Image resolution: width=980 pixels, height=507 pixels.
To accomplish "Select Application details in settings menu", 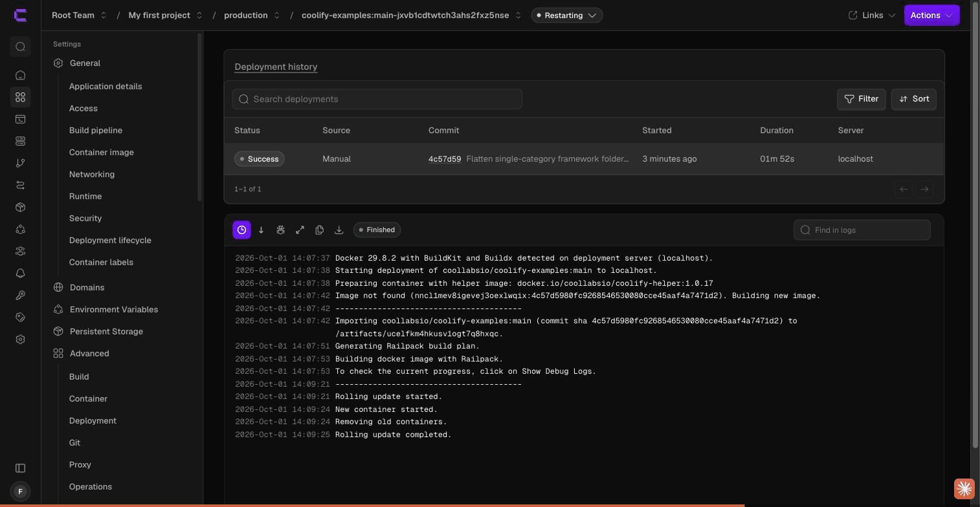I will click(x=106, y=87).
